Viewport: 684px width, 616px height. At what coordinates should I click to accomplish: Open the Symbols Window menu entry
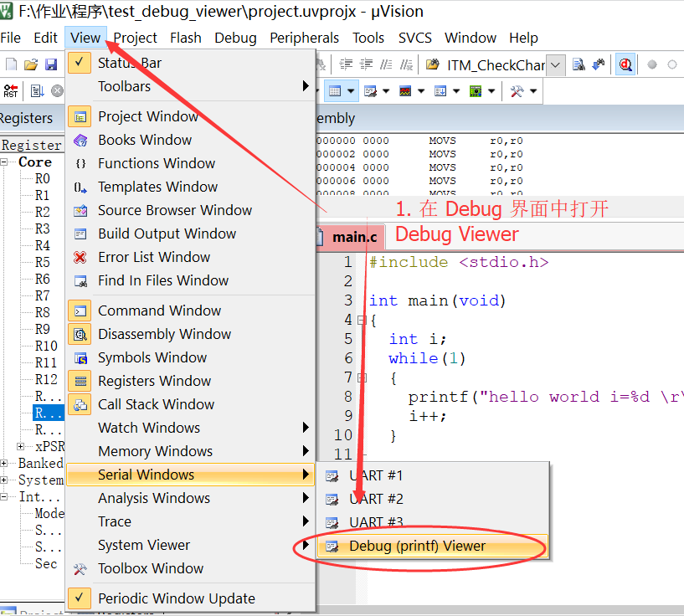click(x=191, y=357)
